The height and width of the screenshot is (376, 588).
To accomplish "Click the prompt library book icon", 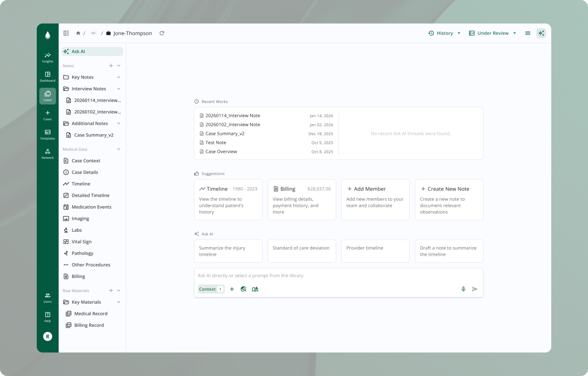I will point(255,289).
